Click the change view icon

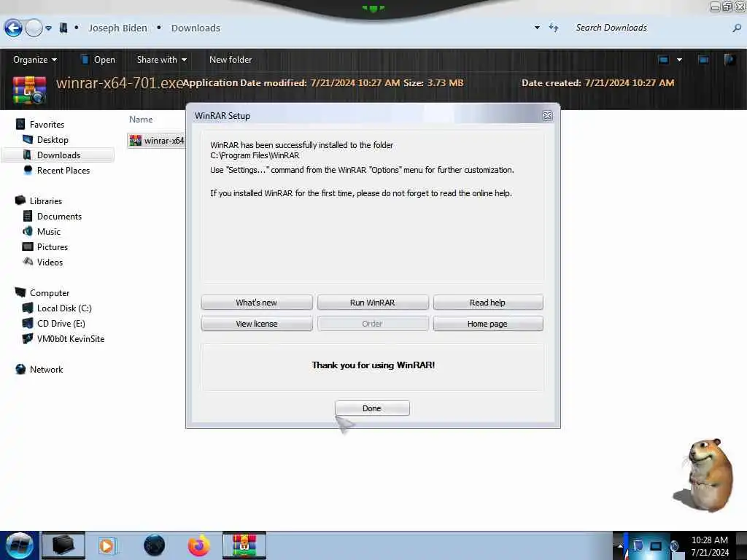(x=663, y=60)
